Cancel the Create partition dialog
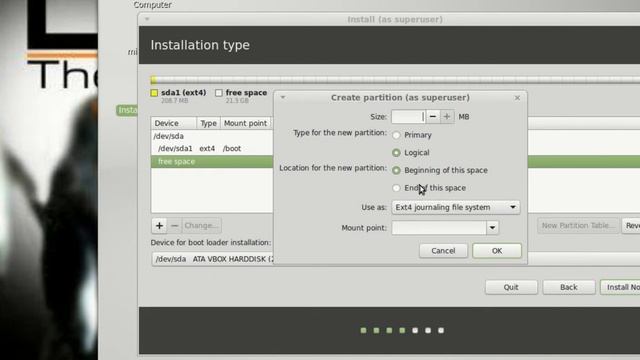This screenshot has height=360, width=640. tap(443, 251)
